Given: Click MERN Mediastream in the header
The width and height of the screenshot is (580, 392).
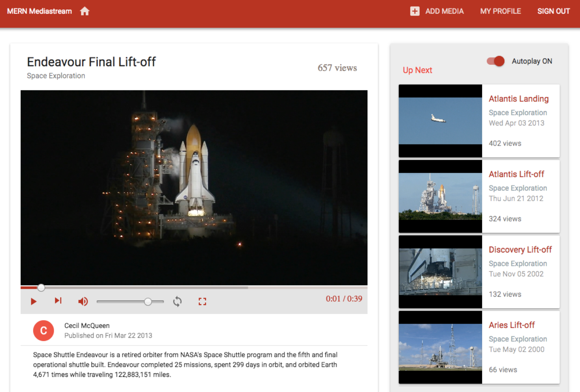Looking at the screenshot, I should [x=39, y=11].
